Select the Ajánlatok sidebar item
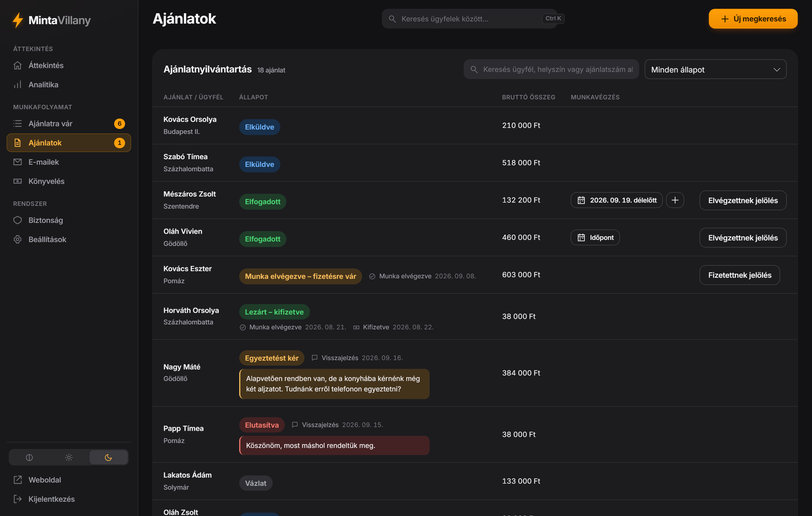Screen dimensions: 812x516 (x=69, y=143)
